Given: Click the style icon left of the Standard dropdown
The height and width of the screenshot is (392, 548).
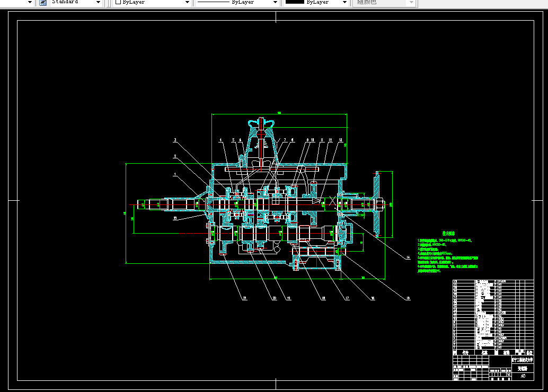Looking at the screenshot, I should coord(42,3).
